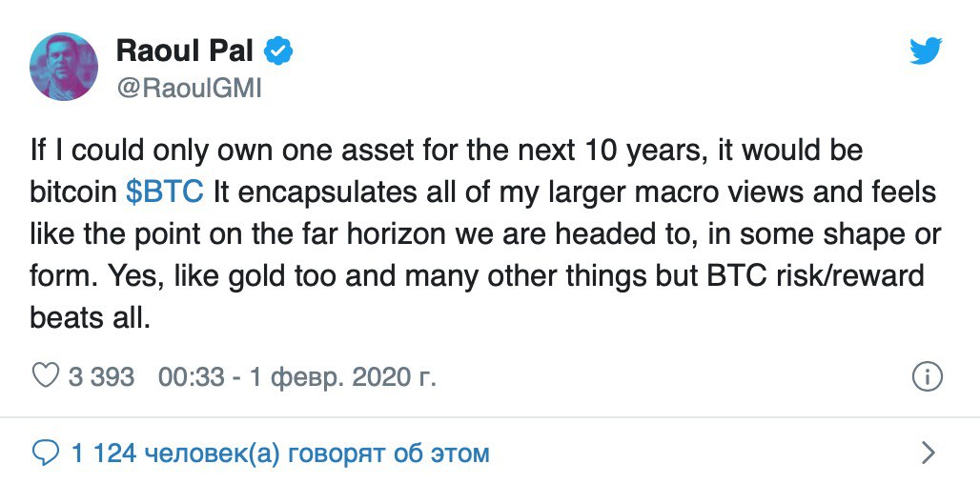Screen dimensions: 980x484
Task: Click Raoul Pal's profile avatar
Action: pos(65,66)
